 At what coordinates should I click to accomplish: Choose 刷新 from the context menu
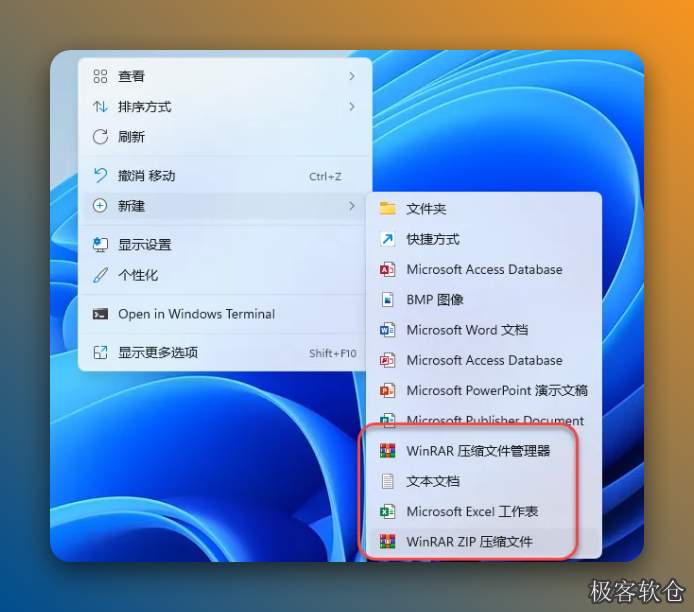[225, 137]
